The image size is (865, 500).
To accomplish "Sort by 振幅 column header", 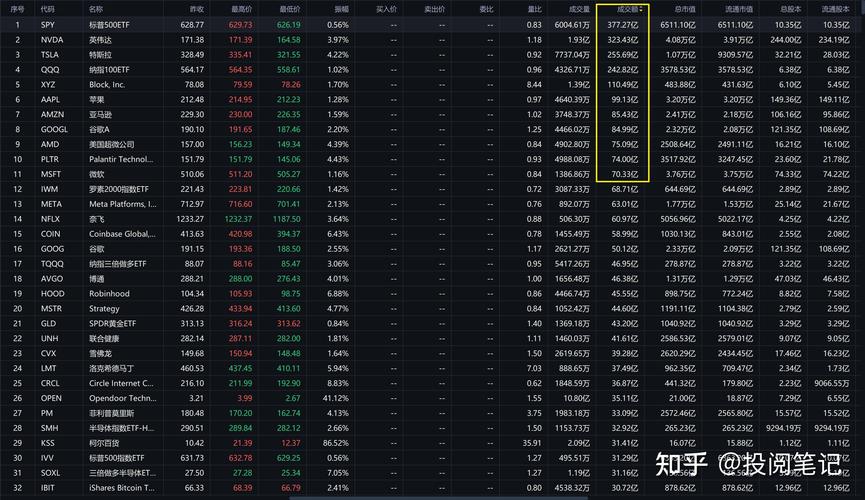I will pos(342,9).
